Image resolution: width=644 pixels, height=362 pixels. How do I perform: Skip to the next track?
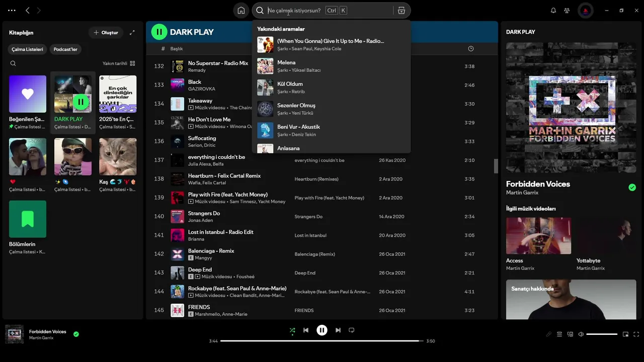pos(338,330)
